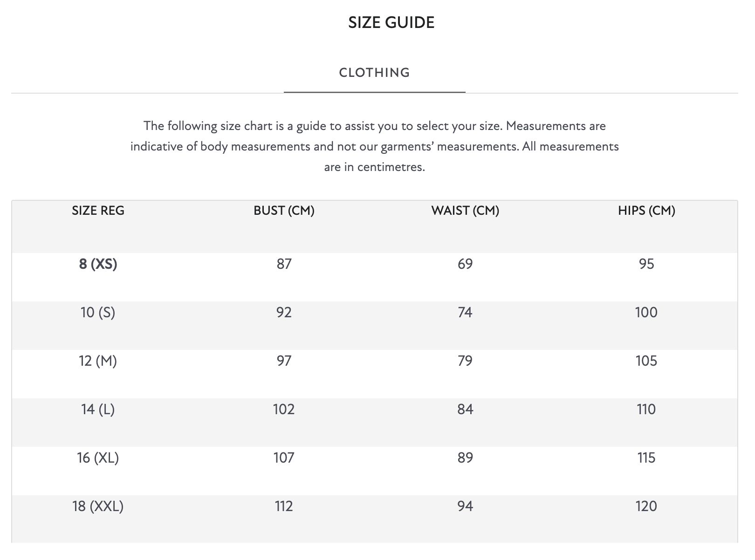
Task: Select the 8 (XS) size row label
Action: pos(98,264)
